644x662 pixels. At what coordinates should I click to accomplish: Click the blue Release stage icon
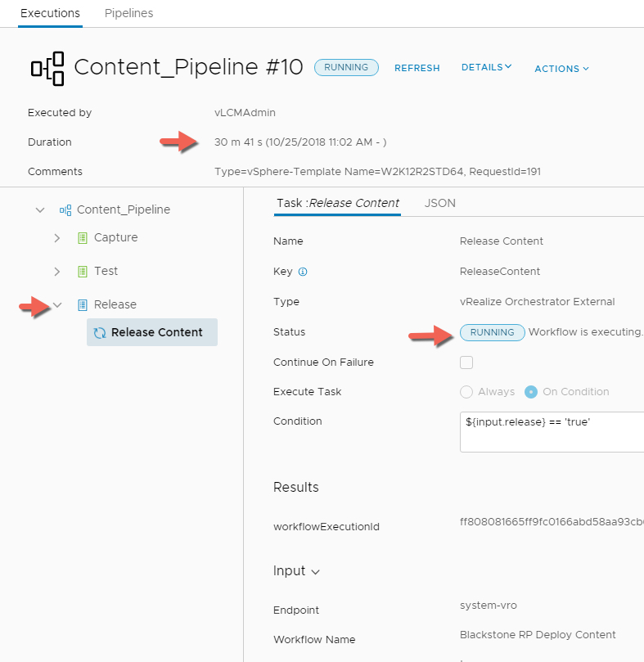click(x=82, y=305)
